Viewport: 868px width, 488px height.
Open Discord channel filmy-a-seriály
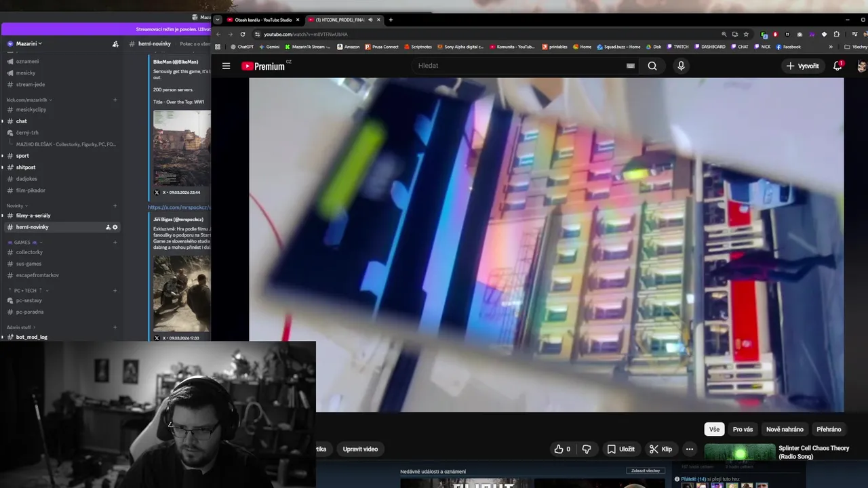pyautogui.click(x=33, y=216)
